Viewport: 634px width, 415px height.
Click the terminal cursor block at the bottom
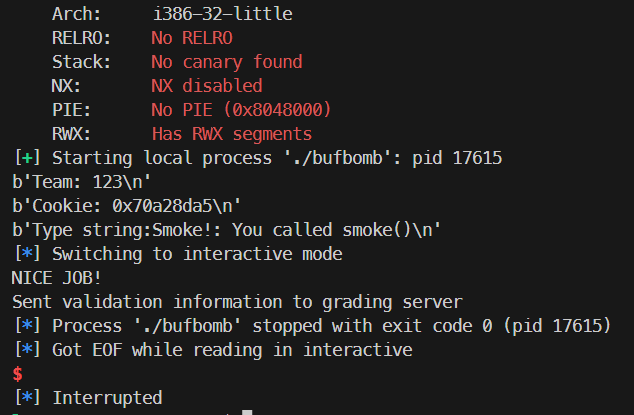pyautogui.click(x=246, y=411)
